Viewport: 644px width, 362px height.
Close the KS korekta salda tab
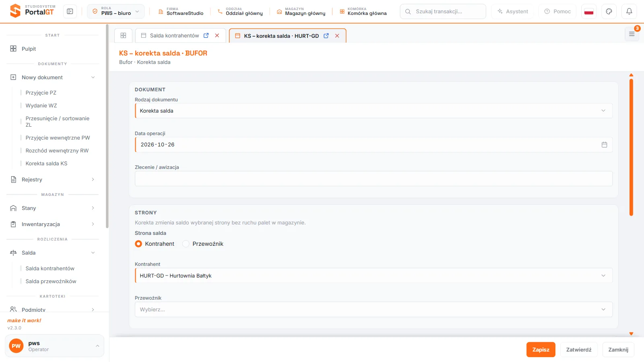337,36
